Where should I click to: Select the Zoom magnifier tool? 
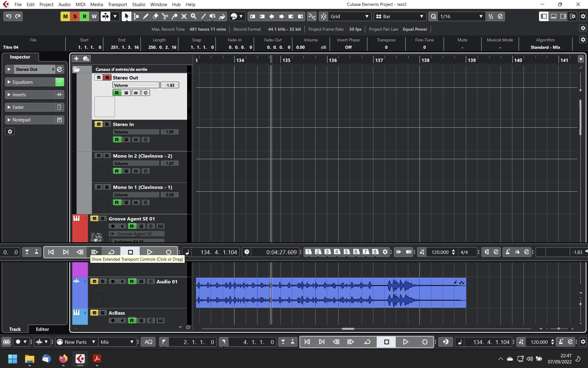pyautogui.click(x=194, y=17)
